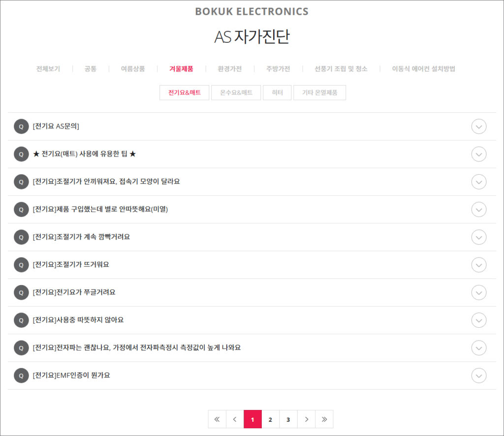Click Q icon beside EMF인증이 뭔가요
Viewport: 504px width, 436px height.
[x=21, y=375]
